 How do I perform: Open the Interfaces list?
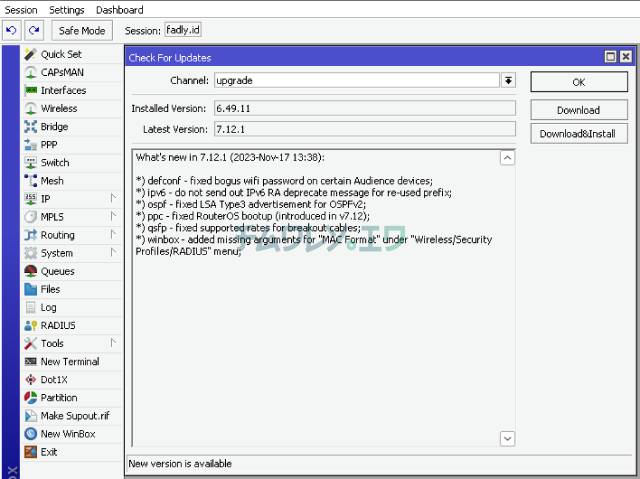(62, 90)
